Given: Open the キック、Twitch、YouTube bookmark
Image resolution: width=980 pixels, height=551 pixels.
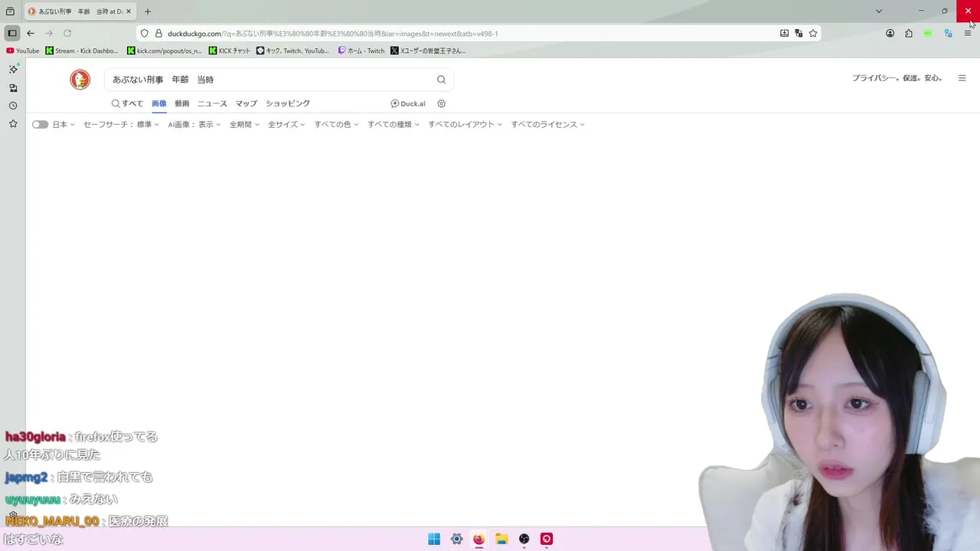Looking at the screenshot, I should point(293,51).
